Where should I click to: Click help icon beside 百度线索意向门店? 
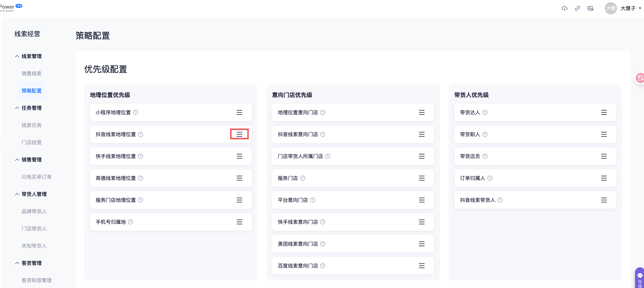point(323,266)
